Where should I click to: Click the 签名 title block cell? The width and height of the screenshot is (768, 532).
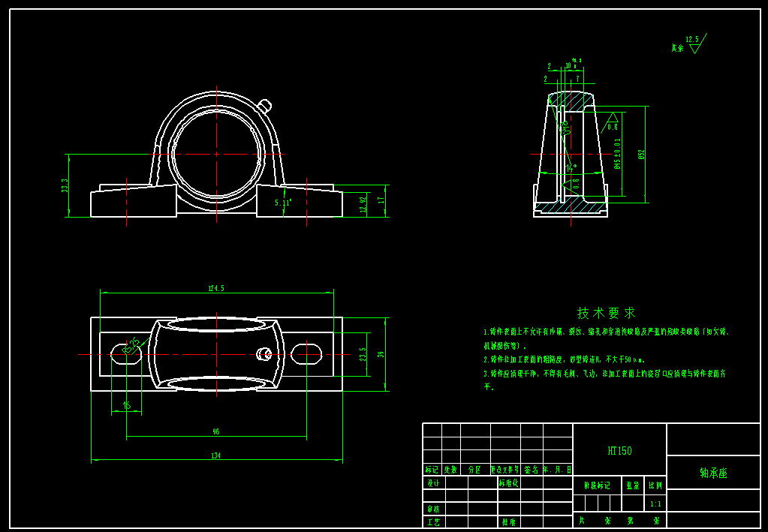tap(532, 470)
